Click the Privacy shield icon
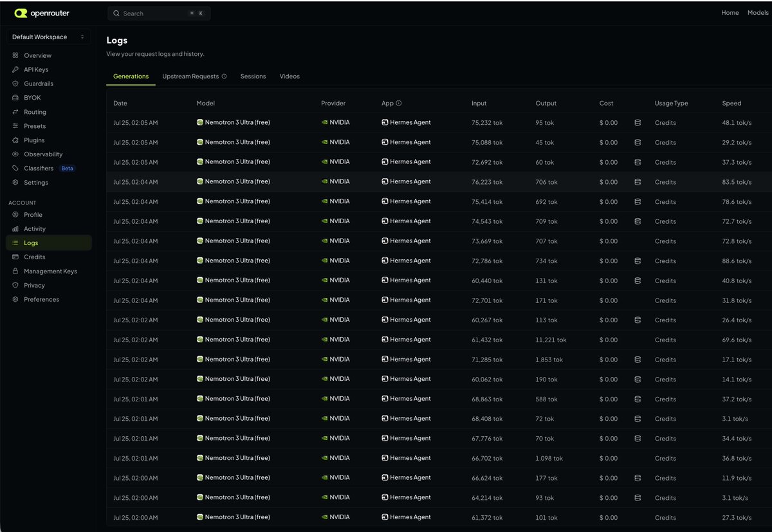772x532 pixels. coord(15,285)
